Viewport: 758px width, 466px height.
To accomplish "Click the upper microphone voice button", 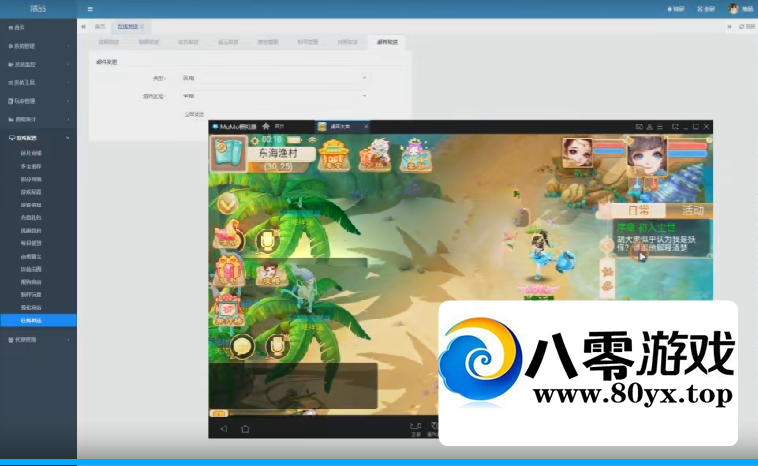I will click(267, 240).
